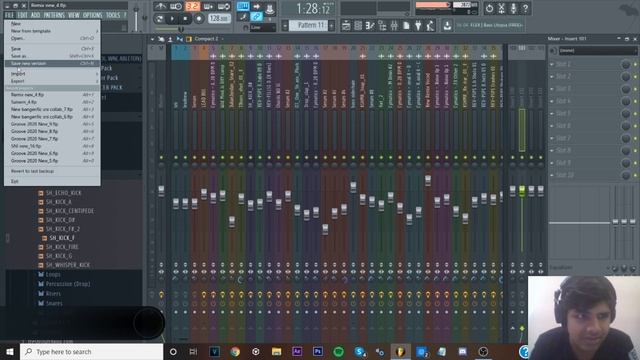640x360 pixels.
Task: Open the OPTIONS menu
Action: click(x=93, y=15)
